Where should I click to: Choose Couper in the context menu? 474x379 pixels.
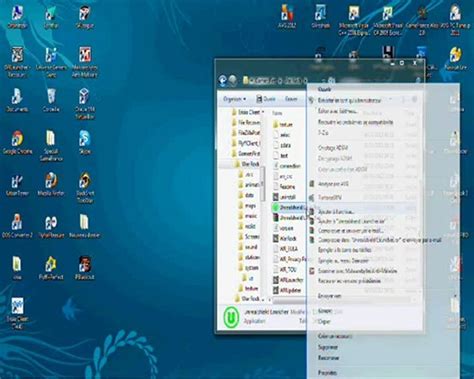tap(325, 311)
